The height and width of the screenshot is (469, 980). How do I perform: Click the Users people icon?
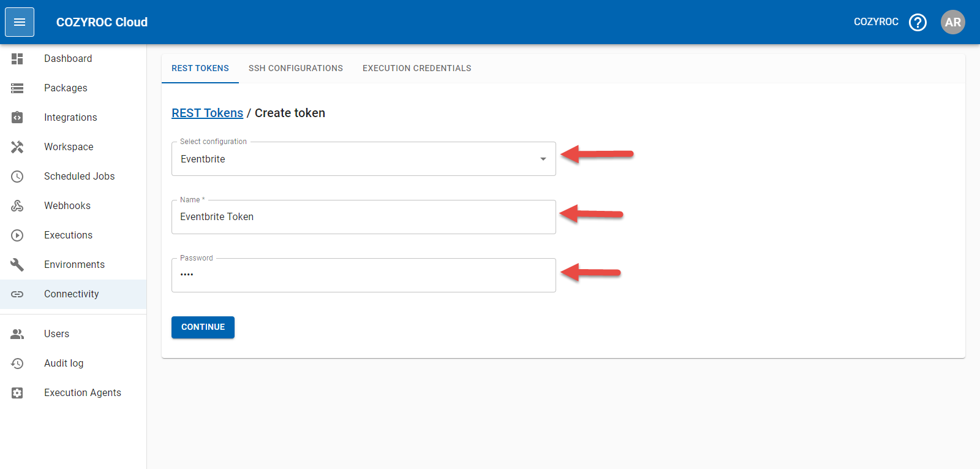tap(17, 334)
